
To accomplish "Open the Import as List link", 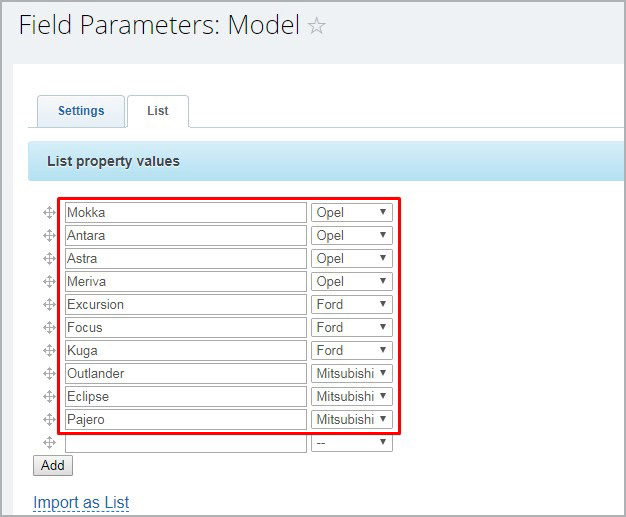I will [x=81, y=503].
